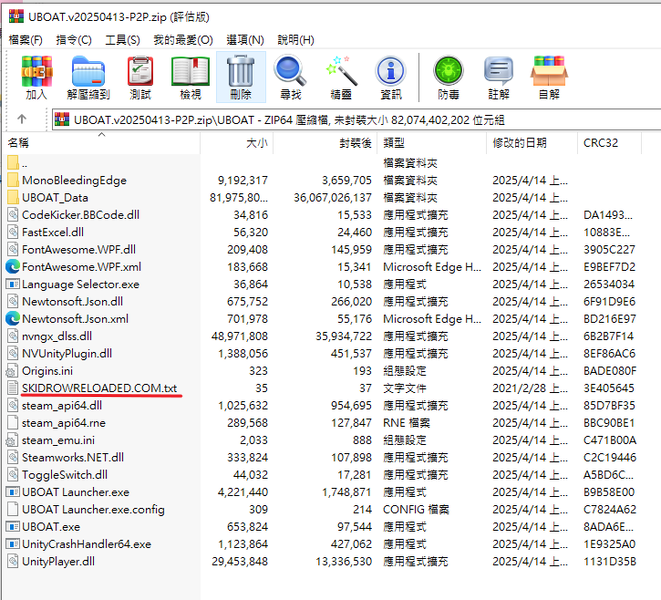Click CRC32 value BADE080F
Image resolution: width=661 pixels, height=600 pixels.
pos(610,371)
